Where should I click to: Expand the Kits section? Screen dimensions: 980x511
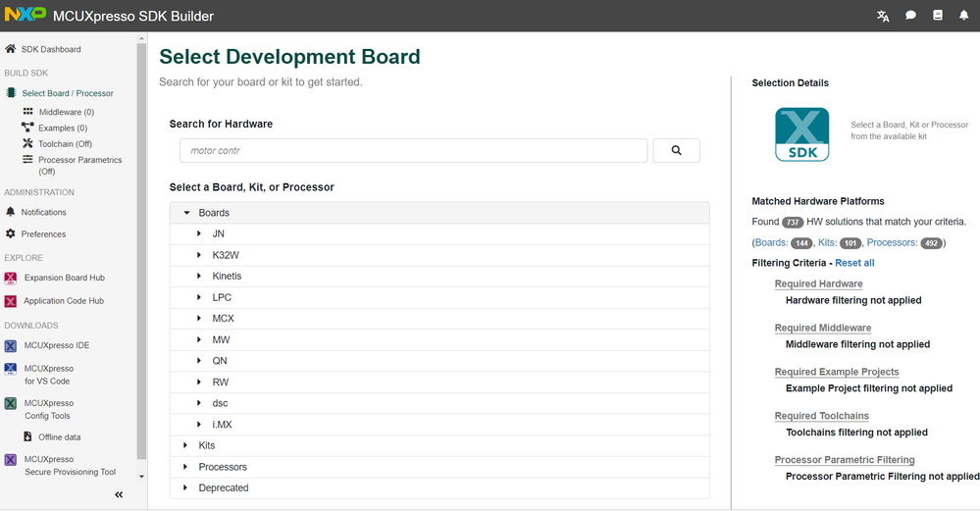point(185,445)
